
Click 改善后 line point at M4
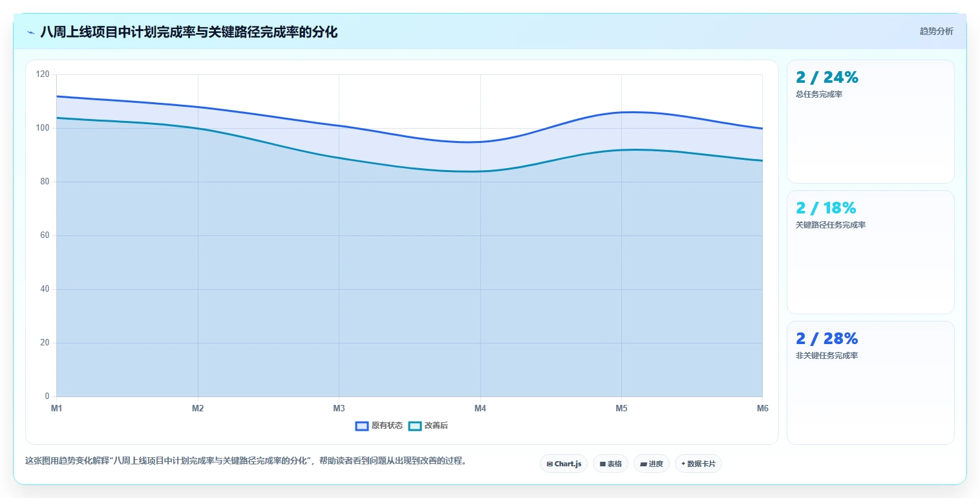tap(480, 171)
